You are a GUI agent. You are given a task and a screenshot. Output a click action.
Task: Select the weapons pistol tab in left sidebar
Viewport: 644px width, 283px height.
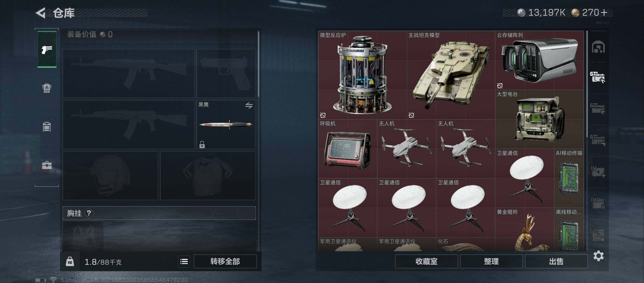(x=47, y=49)
